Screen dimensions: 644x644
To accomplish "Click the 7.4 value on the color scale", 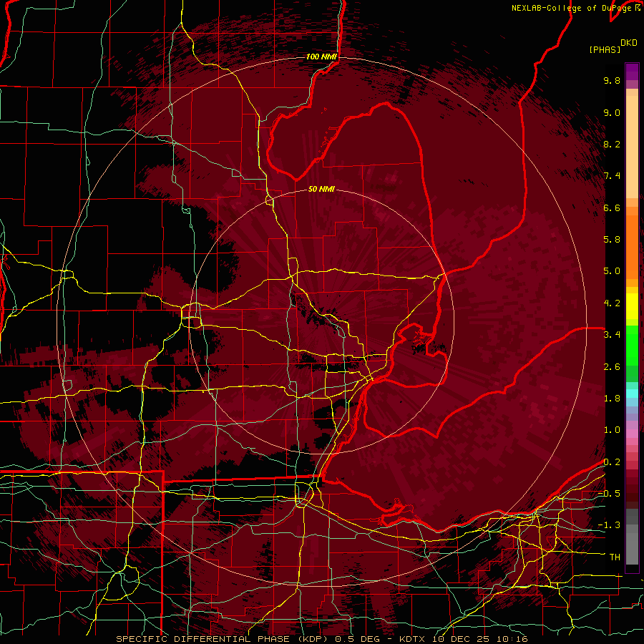I will point(612,176).
